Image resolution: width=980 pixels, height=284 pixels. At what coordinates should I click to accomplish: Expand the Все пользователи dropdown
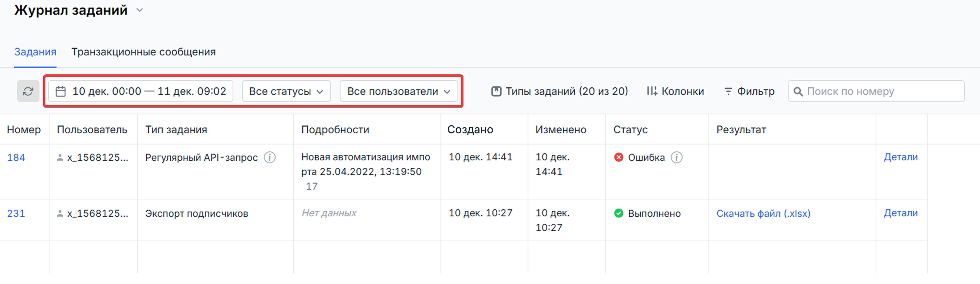398,91
